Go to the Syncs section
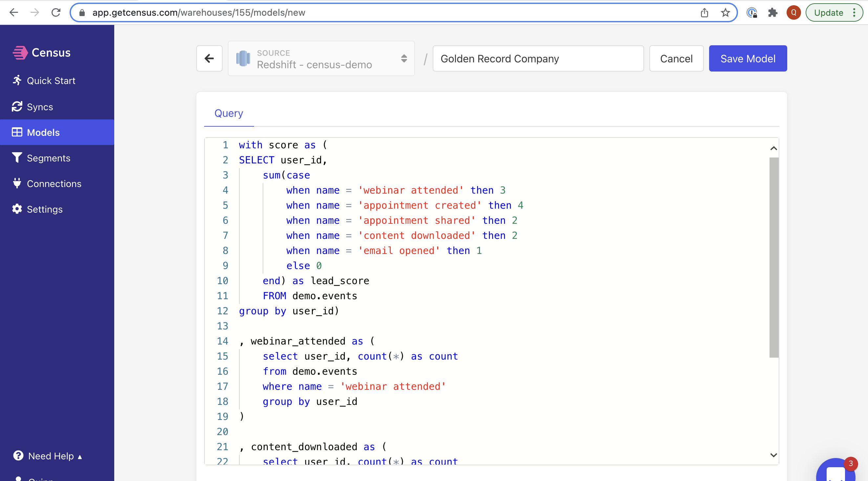This screenshot has width=868, height=481. [x=40, y=107]
